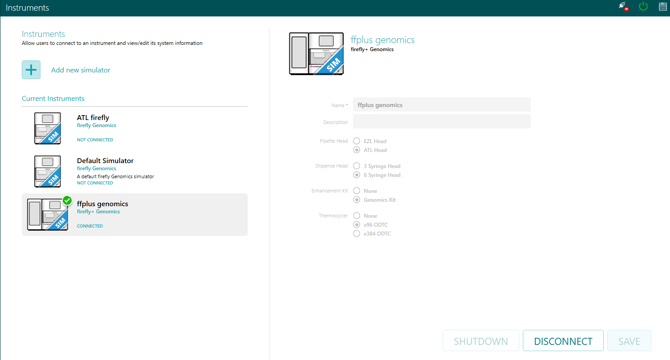This screenshot has height=360, width=670.
Task: Click the Instruments window title
Action: click(27, 8)
